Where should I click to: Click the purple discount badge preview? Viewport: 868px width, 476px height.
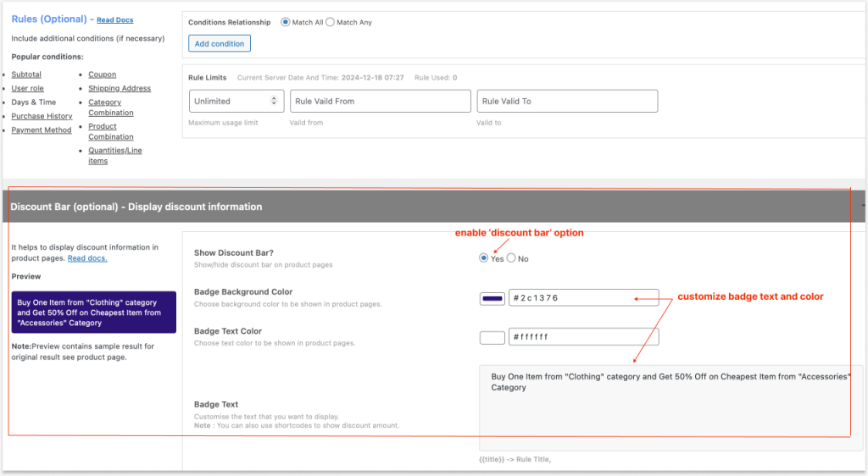pyautogui.click(x=93, y=313)
